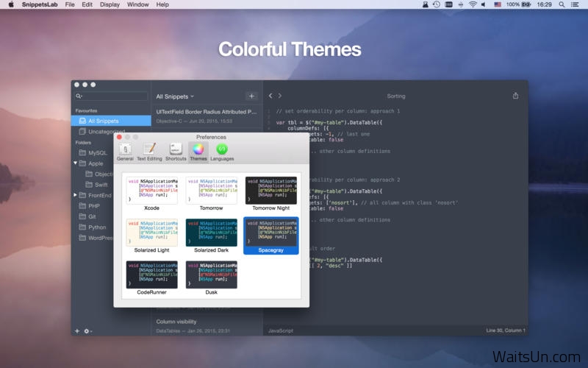Choose the Tomorrow Night theme
Screen dimensions: 588x368
pyautogui.click(x=271, y=194)
